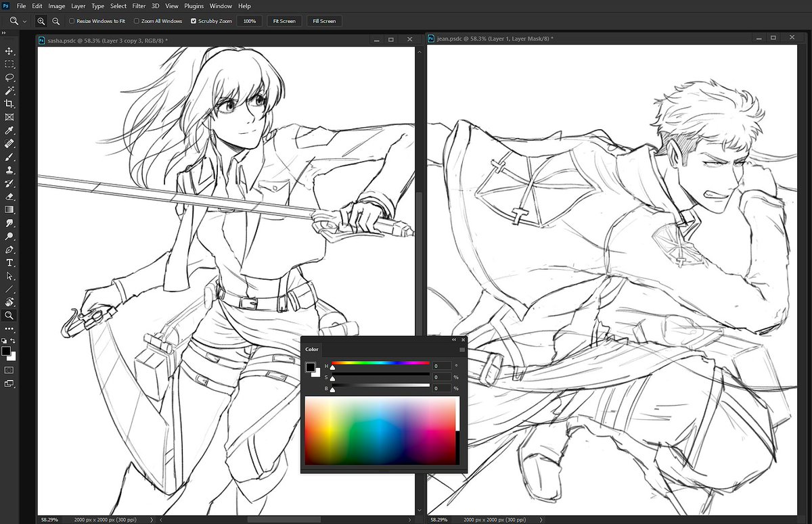Select the Clone Stamp tool
The width and height of the screenshot is (812, 524).
pyautogui.click(x=9, y=170)
